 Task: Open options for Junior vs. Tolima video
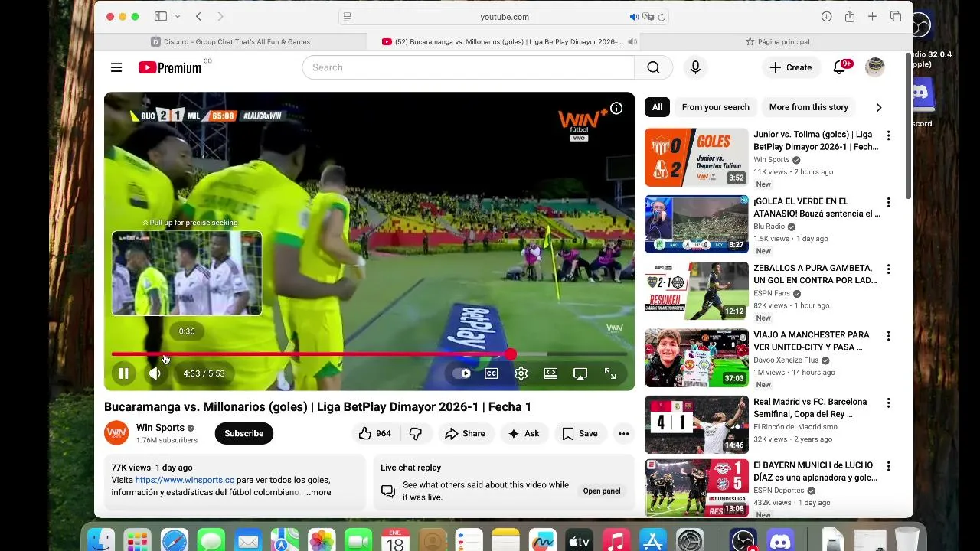coord(888,135)
